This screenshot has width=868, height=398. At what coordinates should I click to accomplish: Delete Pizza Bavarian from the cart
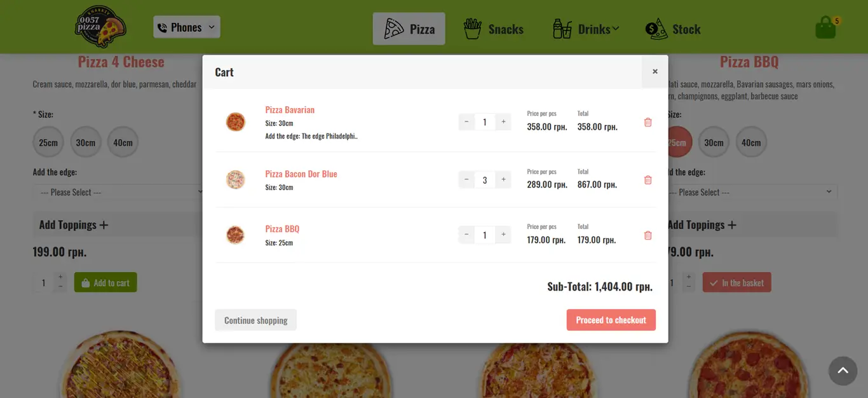click(648, 122)
